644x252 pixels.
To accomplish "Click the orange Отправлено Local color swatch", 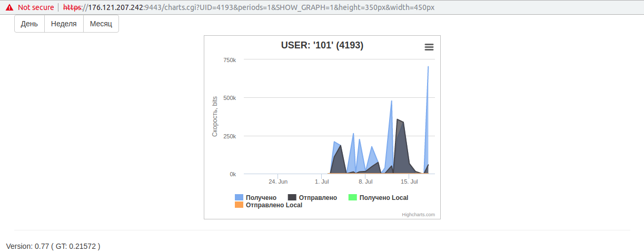I will 239,205.
